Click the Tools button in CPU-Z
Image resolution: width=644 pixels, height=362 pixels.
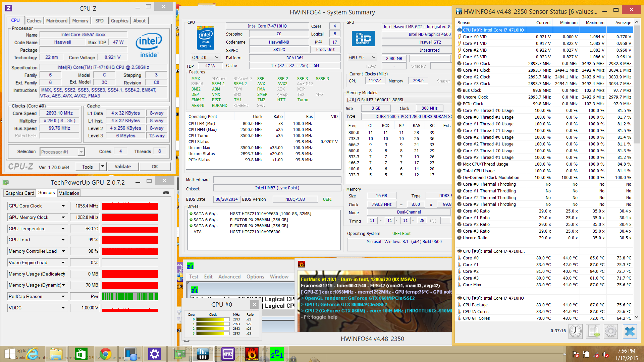tap(87, 167)
